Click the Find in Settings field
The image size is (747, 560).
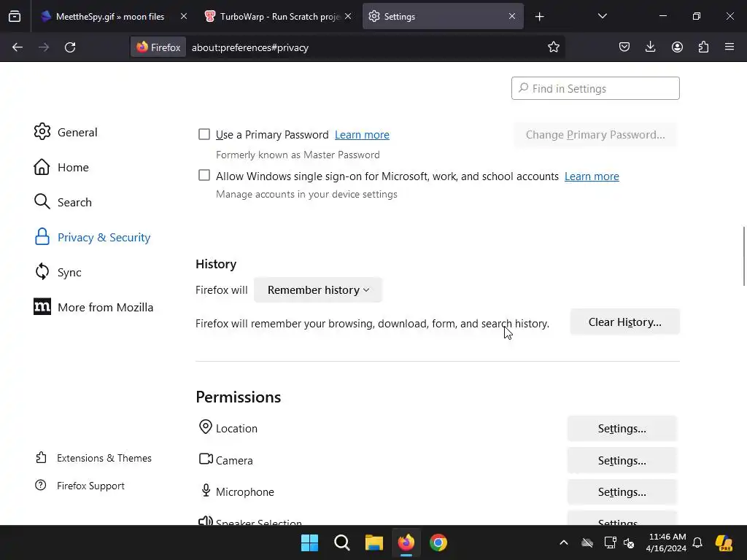pyautogui.click(x=595, y=88)
